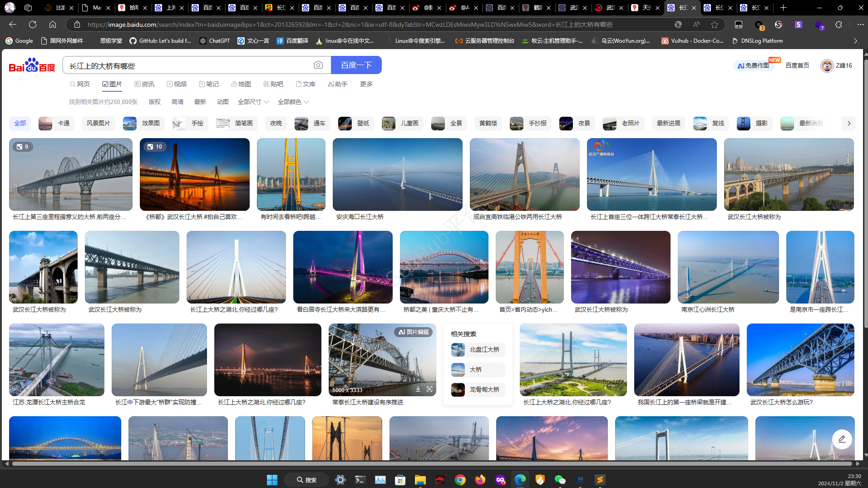Switch to the 视频 search tab
Viewport: 868px width, 488px height.
(x=177, y=84)
